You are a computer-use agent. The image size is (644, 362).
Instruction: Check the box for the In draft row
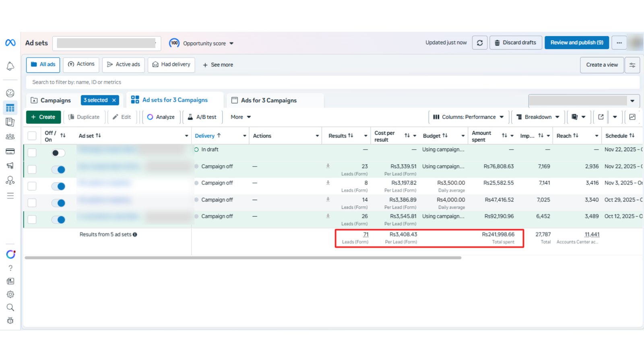32,153
